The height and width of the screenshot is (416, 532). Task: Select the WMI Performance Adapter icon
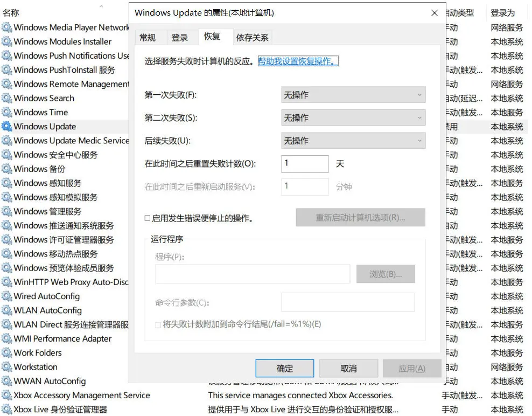pos(6,339)
